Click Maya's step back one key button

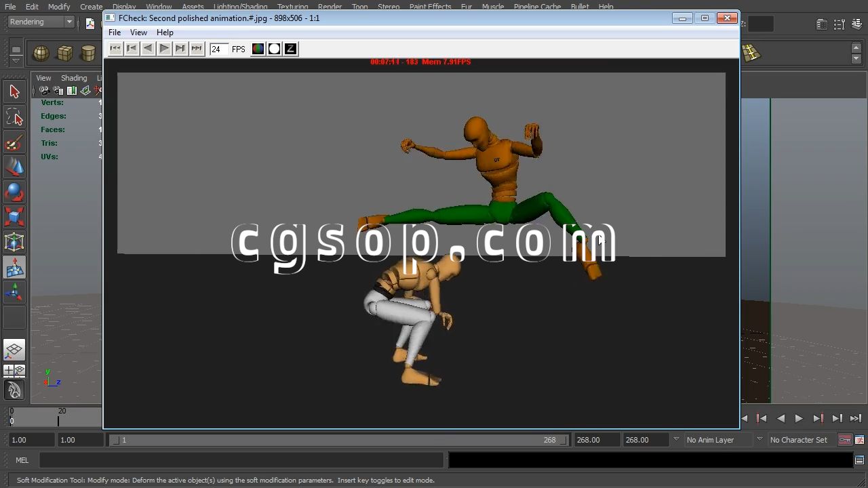762,419
